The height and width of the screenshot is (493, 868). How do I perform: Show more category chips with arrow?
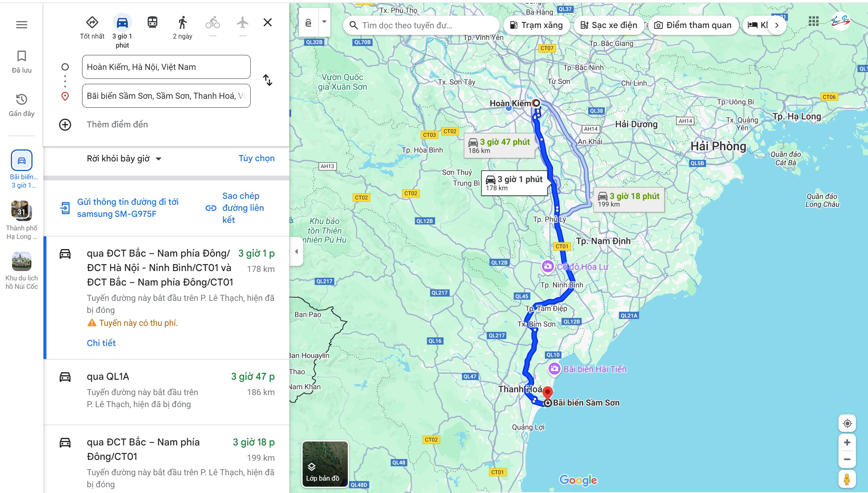777,25
